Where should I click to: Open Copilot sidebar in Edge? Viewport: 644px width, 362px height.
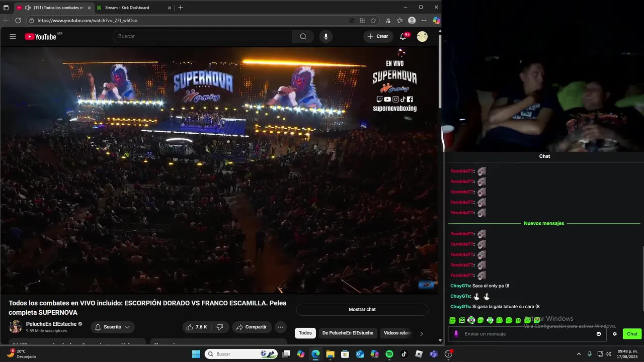pyautogui.click(x=436, y=21)
